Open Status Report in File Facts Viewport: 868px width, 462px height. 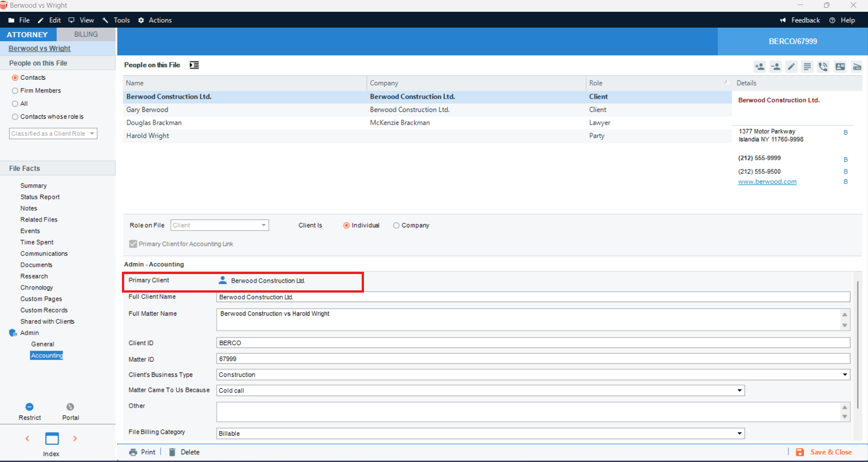[40, 197]
